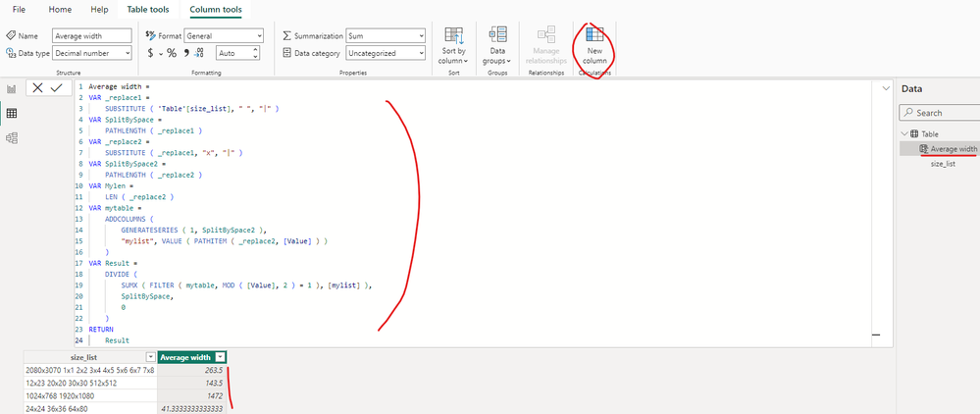Cancel the formula edit with X

pos(37,88)
